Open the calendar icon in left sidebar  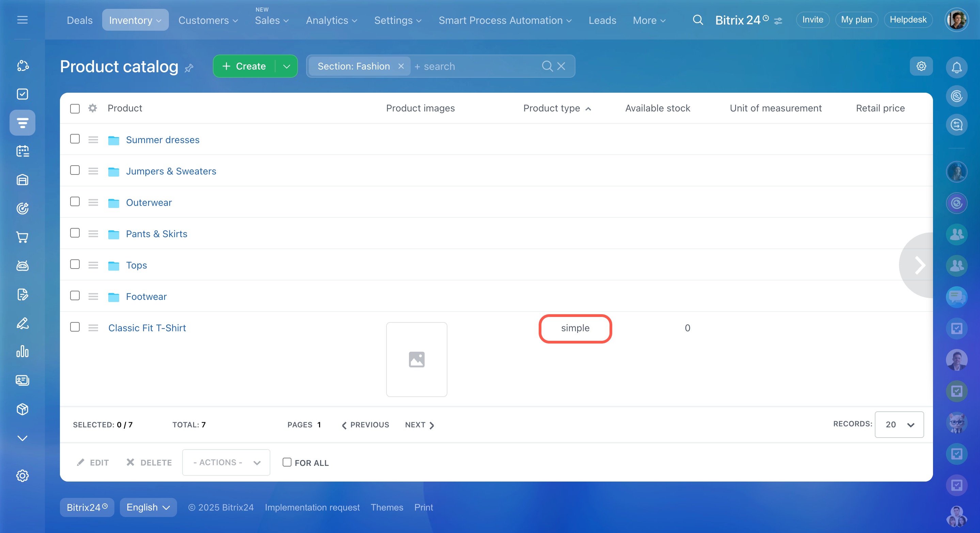pyautogui.click(x=22, y=151)
